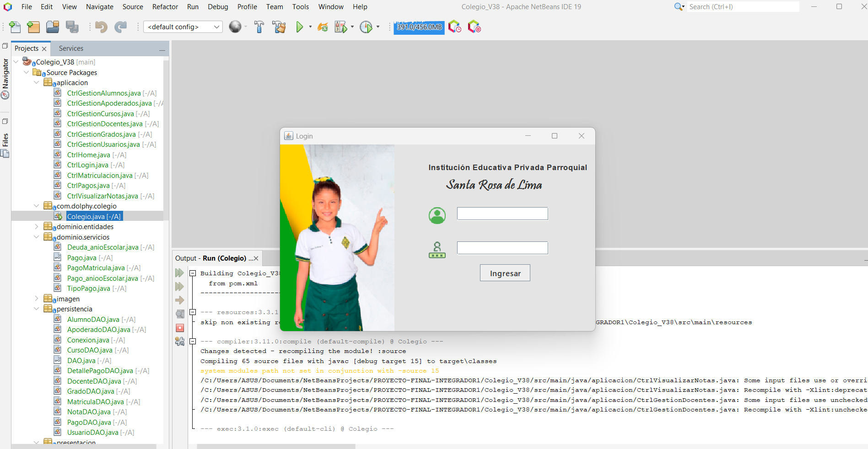Image resolution: width=868 pixels, height=449 pixels.
Task: Click Clean and Build broom icon
Action: (x=279, y=27)
